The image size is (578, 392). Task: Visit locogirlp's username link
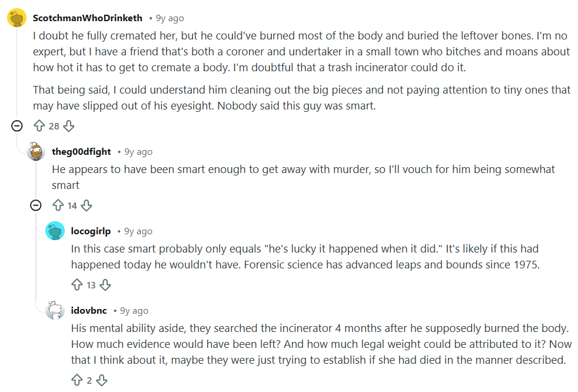(91, 231)
